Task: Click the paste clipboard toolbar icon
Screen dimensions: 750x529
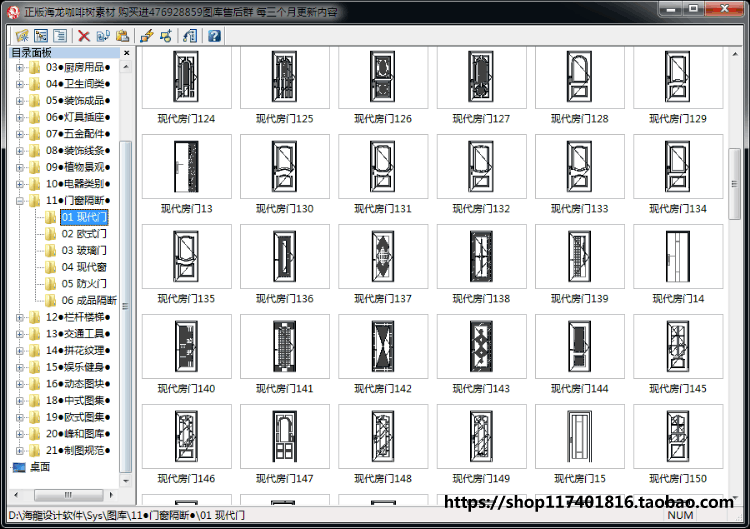Action: [122, 36]
